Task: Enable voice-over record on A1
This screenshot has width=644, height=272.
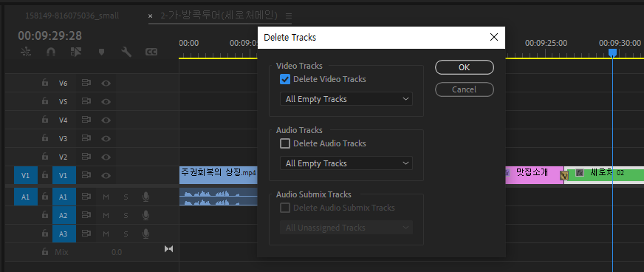Action: pos(145,197)
